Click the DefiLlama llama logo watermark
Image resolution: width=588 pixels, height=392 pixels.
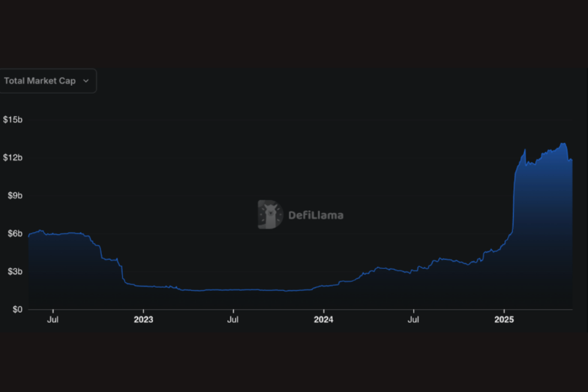click(269, 215)
